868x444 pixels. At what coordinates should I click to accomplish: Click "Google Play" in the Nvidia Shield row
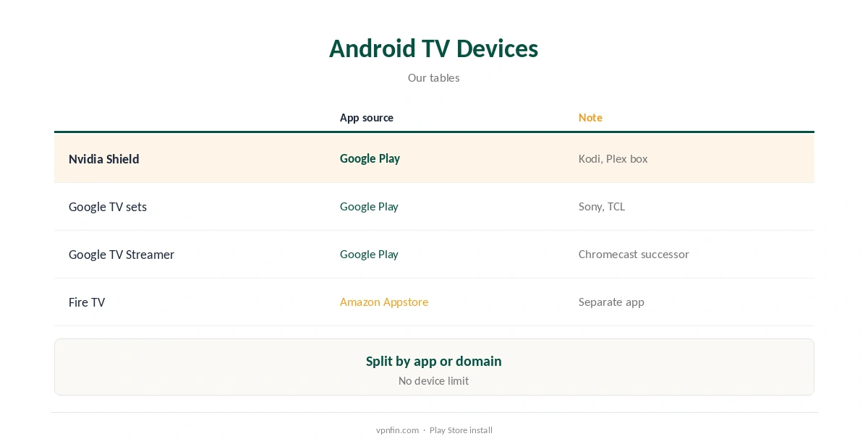(x=370, y=158)
